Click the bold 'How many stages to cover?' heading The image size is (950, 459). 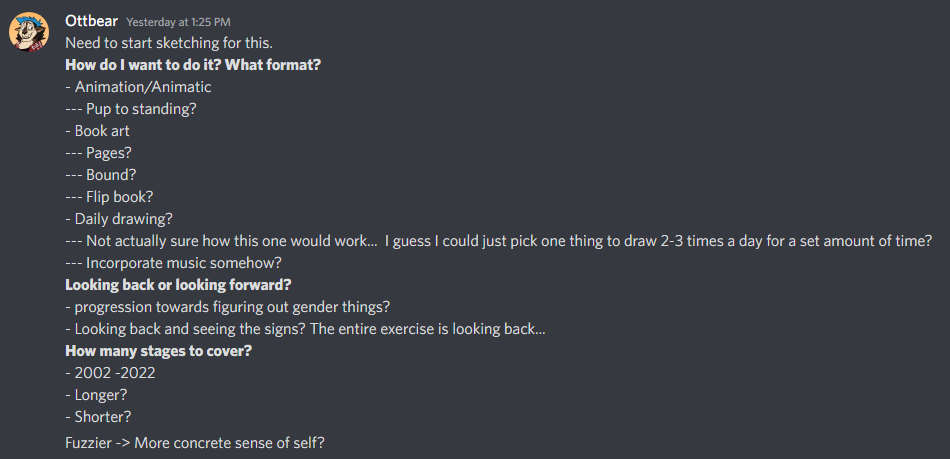click(158, 351)
